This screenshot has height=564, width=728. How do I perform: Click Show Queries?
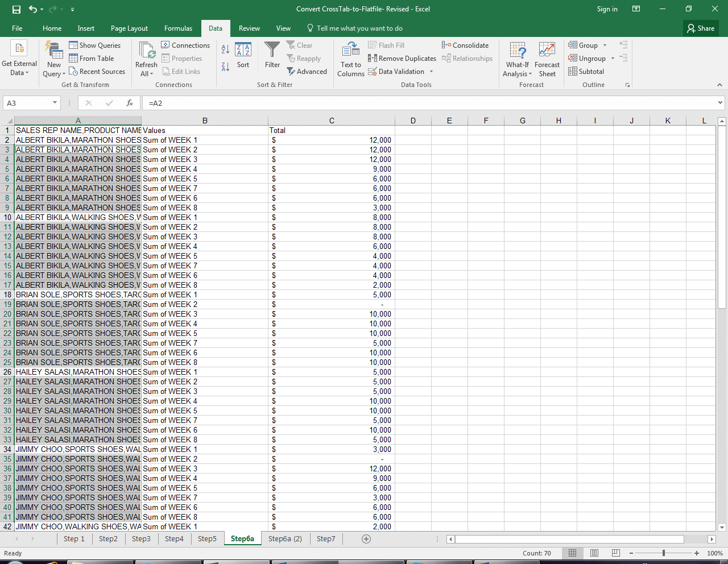[x=95, y=45]
